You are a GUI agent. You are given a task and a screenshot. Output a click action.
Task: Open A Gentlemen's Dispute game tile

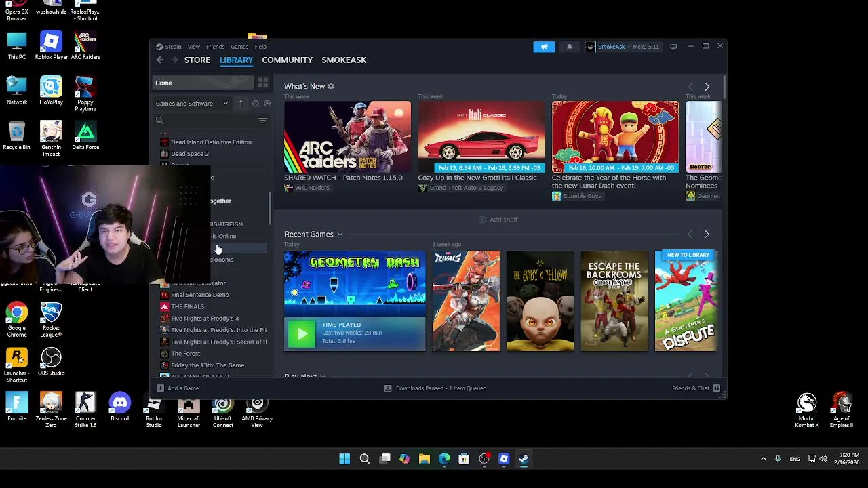(x=685, y=301)
